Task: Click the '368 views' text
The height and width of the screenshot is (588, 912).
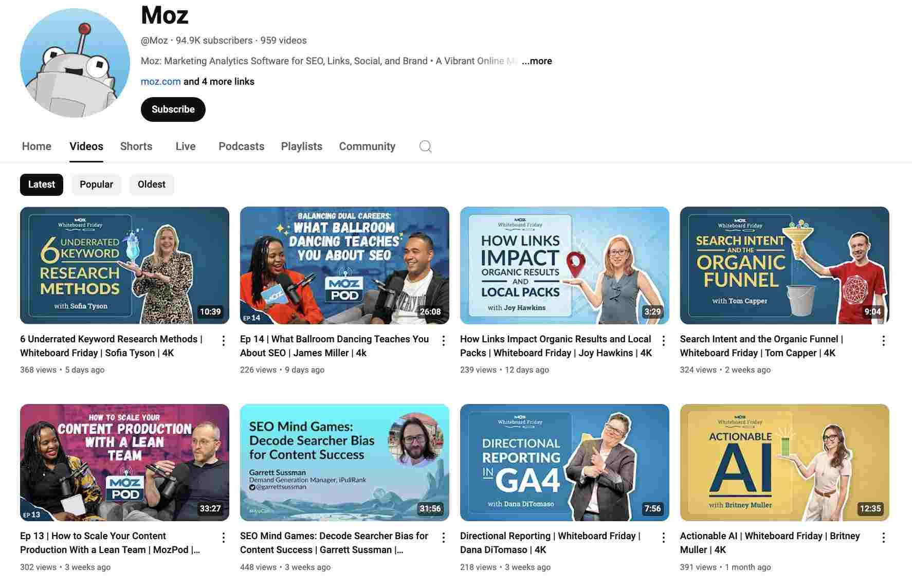Action: pyautogui.click(x=38, y=370)
